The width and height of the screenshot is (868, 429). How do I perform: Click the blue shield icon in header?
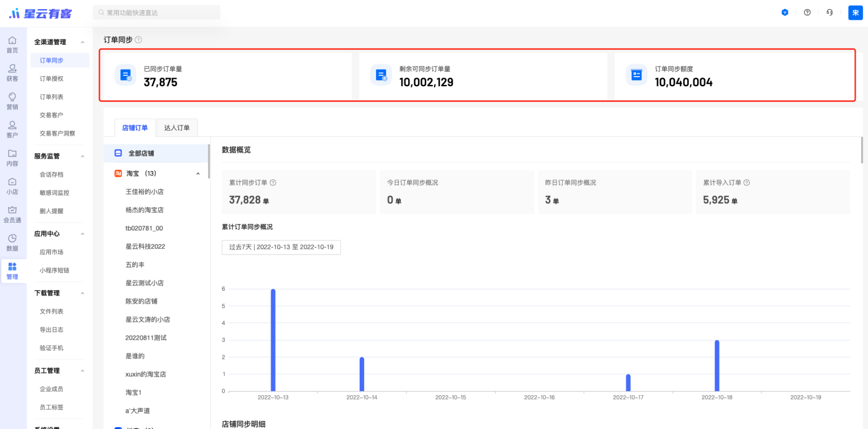[785, 13]
